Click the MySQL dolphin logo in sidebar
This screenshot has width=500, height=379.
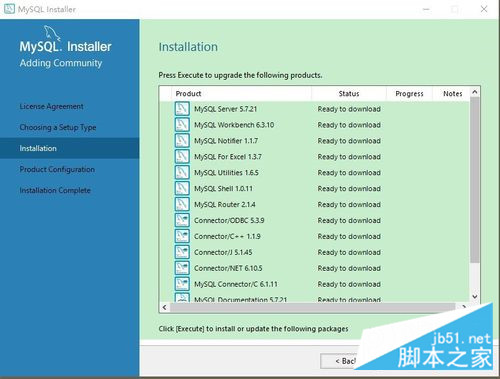(x=52, y=33)
